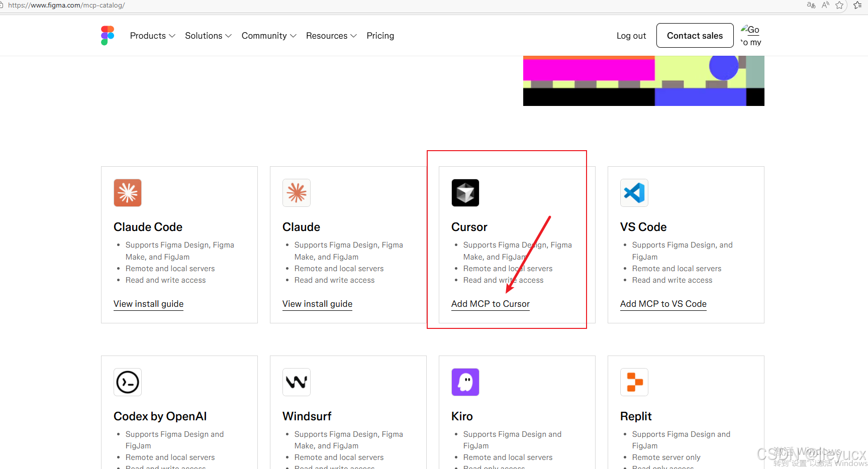The height and width of the screenshot is (469, 868).
Task: Click the Figma logo in header
Action: [x=108, y=36]
